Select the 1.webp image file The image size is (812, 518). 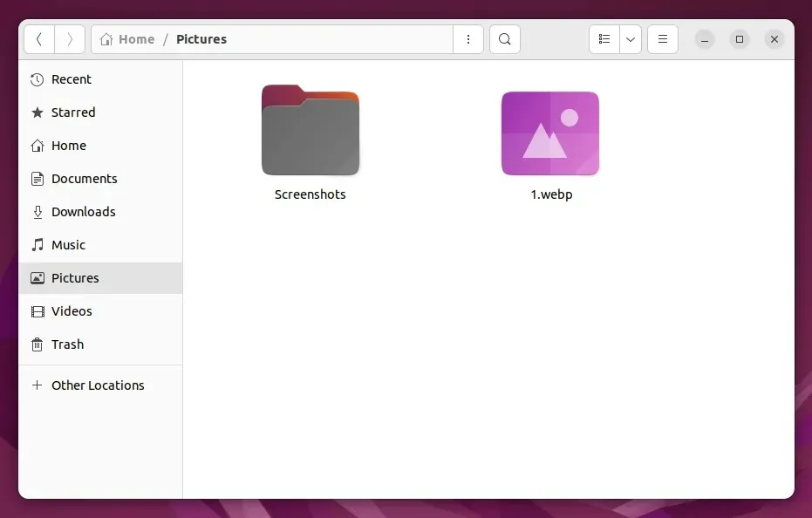click(x=549, y=133)
